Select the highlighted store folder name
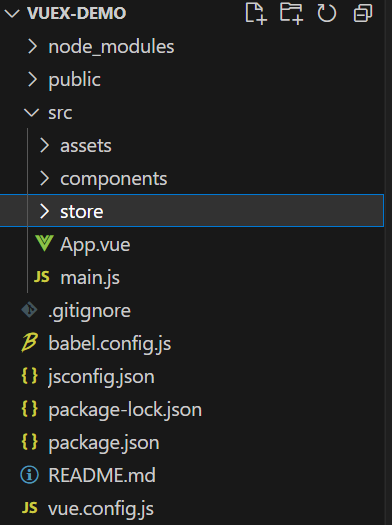 (x=82, y=212)
